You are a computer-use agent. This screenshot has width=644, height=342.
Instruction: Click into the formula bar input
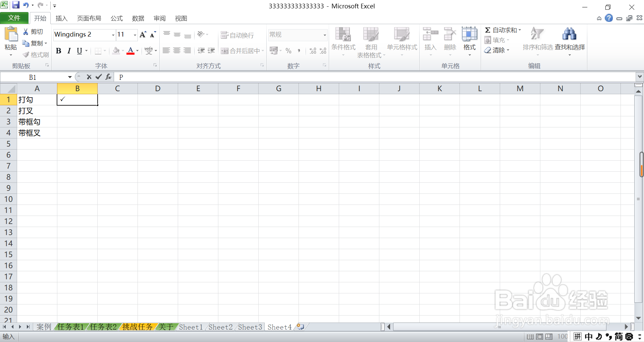coord(375,77)
